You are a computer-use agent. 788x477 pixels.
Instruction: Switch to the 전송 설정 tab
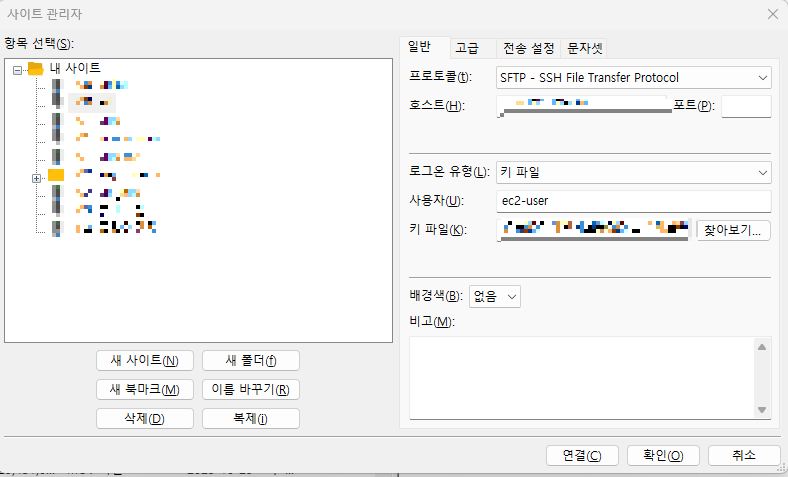529,48
